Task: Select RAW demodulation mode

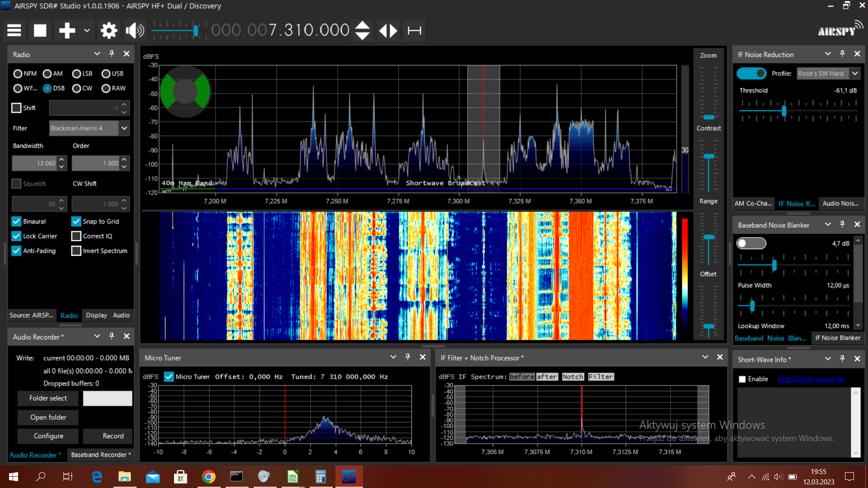Action: (113, 88)
